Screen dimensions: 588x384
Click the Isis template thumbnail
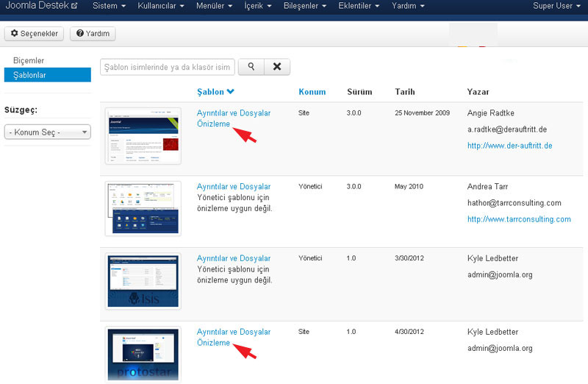click(x=143, y=281)
